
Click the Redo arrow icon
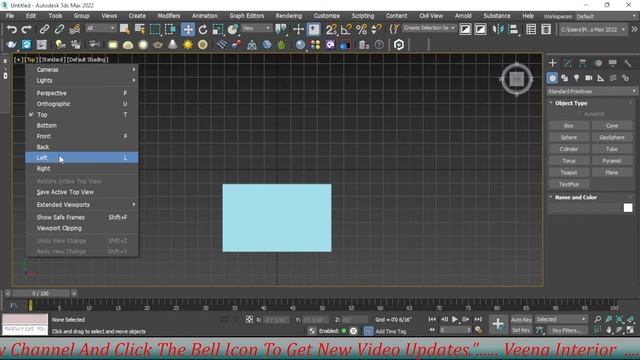click(x=27, y=29)
